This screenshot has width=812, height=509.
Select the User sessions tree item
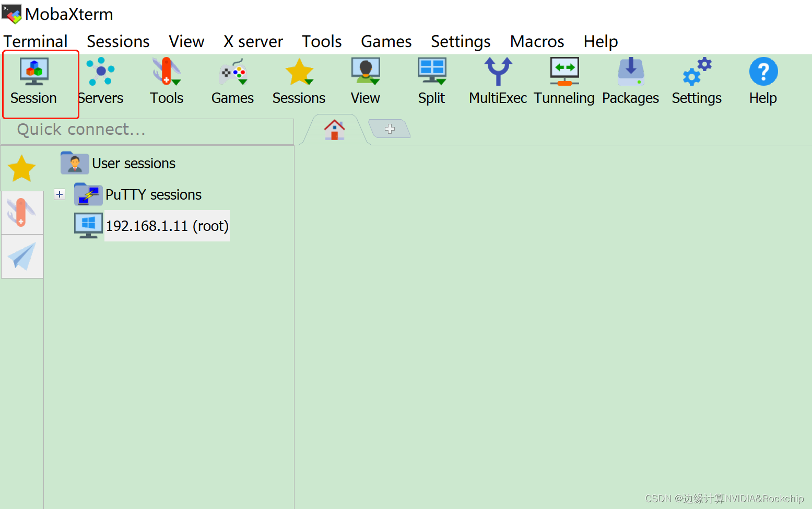coord(134,163)
